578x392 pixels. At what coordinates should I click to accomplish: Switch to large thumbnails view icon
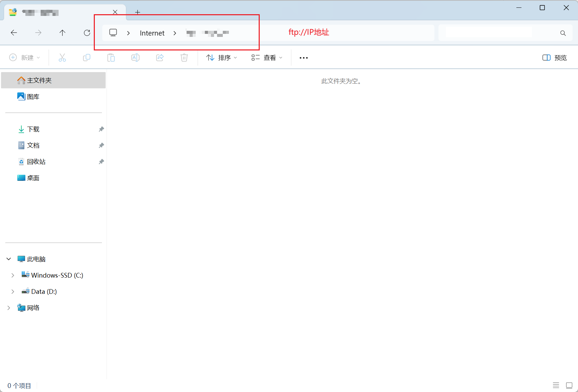coord(569,385)
